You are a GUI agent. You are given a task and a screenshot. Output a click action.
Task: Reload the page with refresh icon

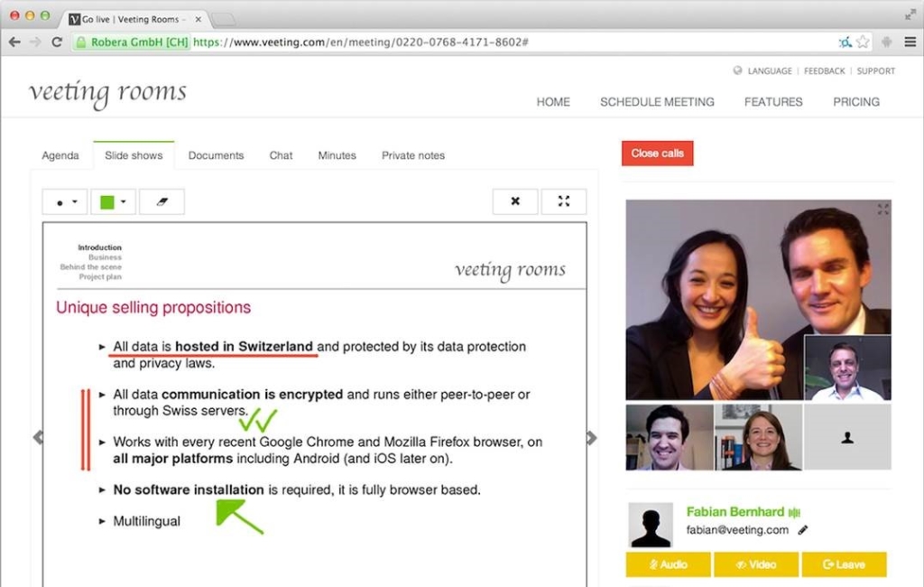click(x=57, y=42)
